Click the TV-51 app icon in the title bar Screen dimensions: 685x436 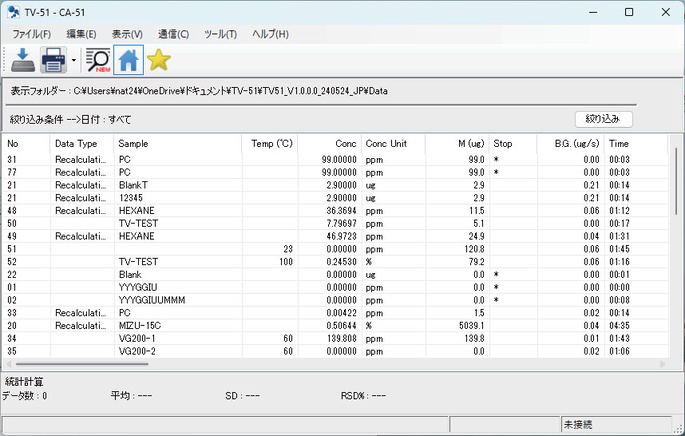pyautogui.click(x=13, y=12)
